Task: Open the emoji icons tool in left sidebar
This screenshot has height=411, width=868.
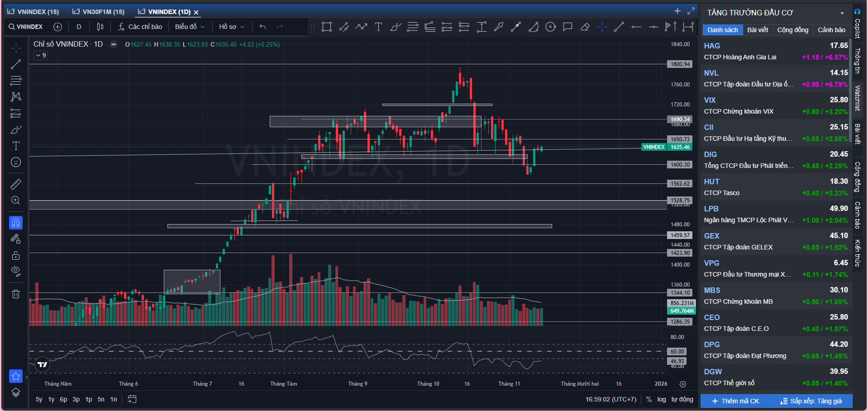Action: [x=16, y=162]
